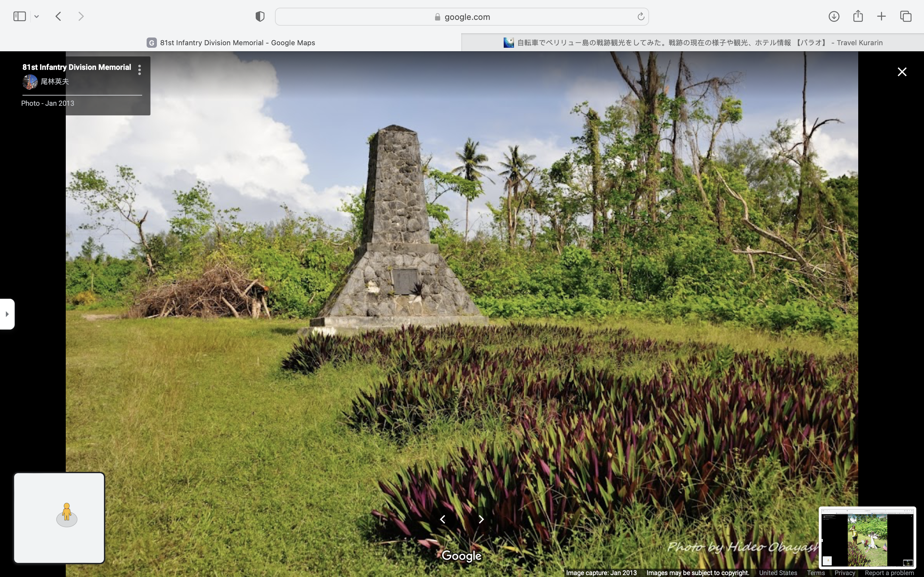Show the next photo
The height and width of the screenshot is (577, 924).
481,519
